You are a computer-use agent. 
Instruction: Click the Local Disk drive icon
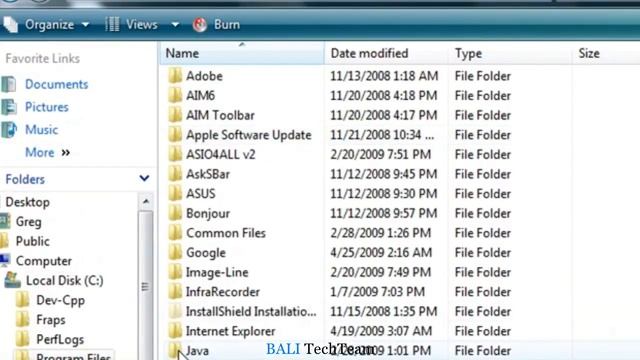click(x=13, y=280)
